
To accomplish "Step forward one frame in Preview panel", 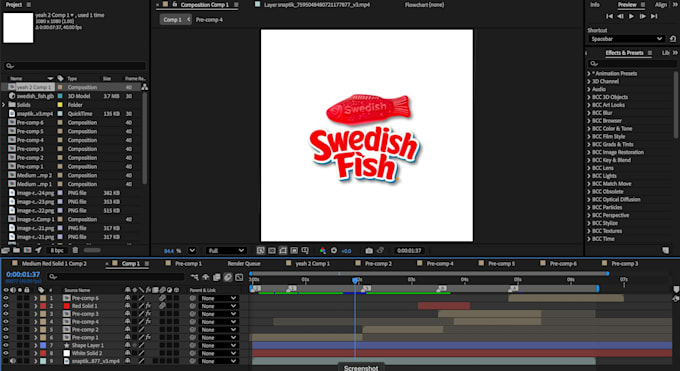I will pyautogui.click(x=643, y=16).
